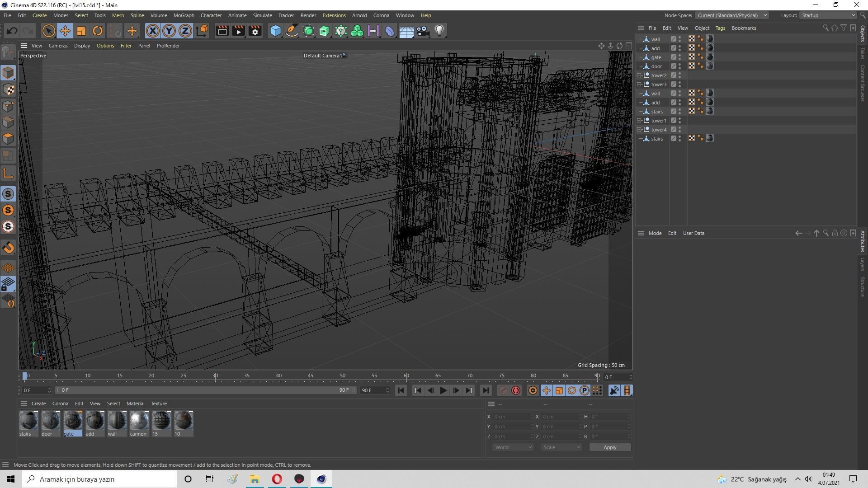
Task: Add a Light object
Action: coord(439,31)
